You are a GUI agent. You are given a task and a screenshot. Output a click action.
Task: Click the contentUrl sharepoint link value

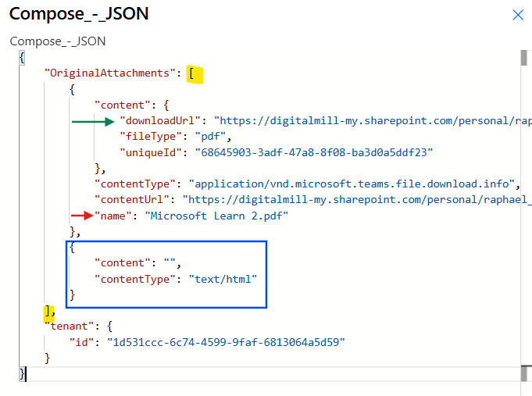tap(352, 200)
